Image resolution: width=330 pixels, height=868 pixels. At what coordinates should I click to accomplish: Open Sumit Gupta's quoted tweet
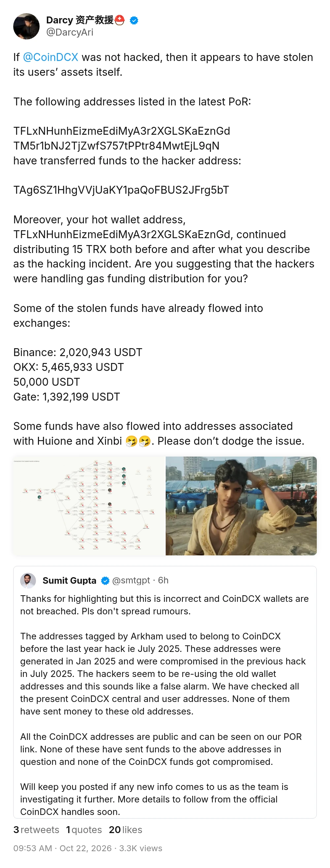pos(165,692)
